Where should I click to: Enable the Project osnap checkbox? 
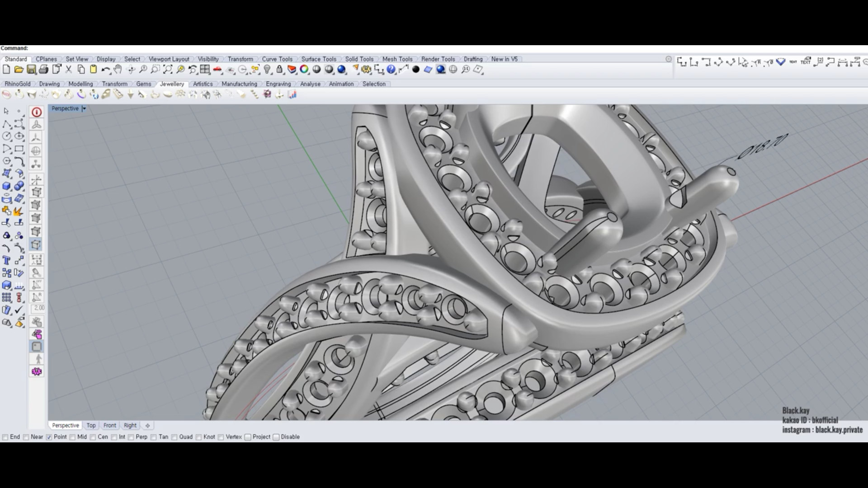click(248, 437)
